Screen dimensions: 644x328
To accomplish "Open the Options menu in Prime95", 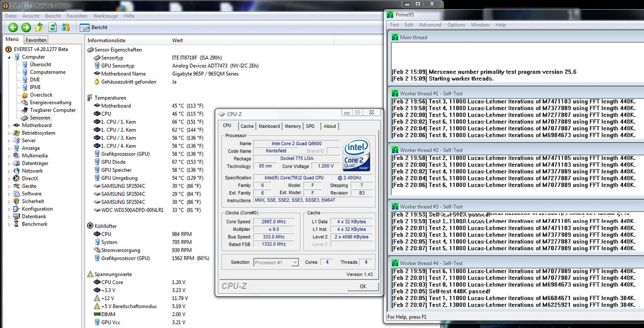I will coord(456,25).
